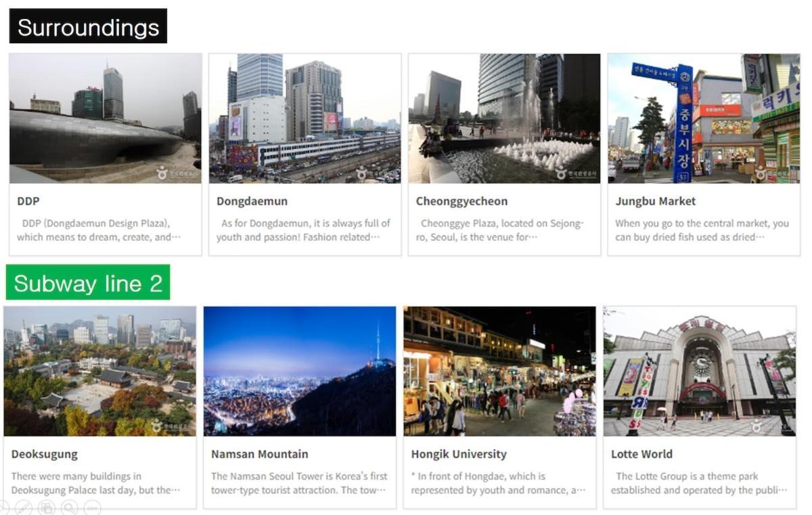Click the 'Cheonggye Plaza, located on Sejong-ro' description

click(x=499, y=230)
